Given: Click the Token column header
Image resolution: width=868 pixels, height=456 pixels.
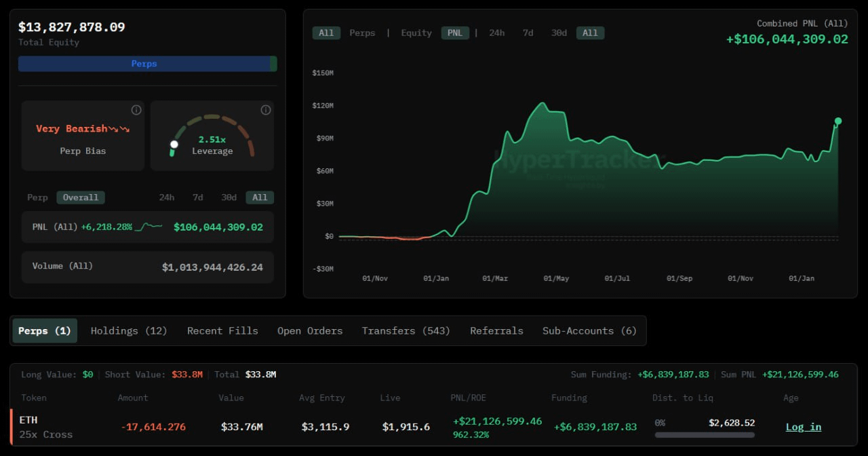Looking at the screenshot, I should tap(34, 398).
